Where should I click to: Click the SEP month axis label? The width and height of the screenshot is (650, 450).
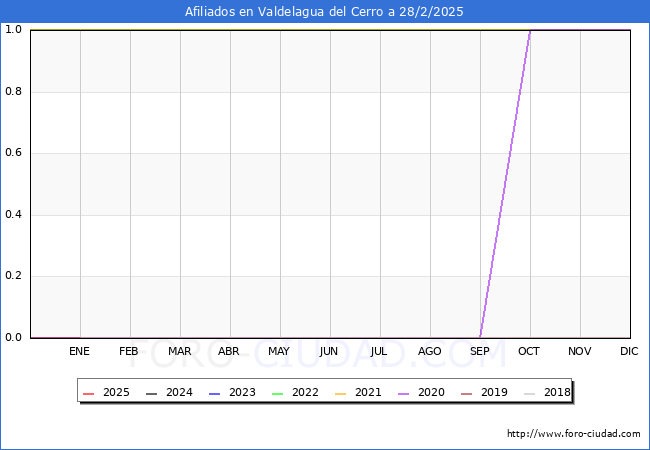click(480, 351)
